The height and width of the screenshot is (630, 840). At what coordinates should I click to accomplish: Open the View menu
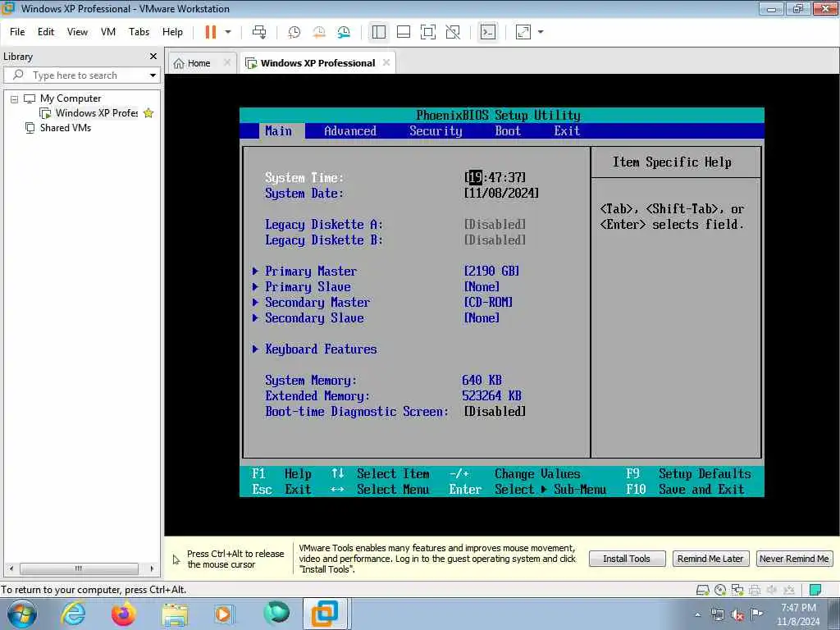[x=77, y=32]
